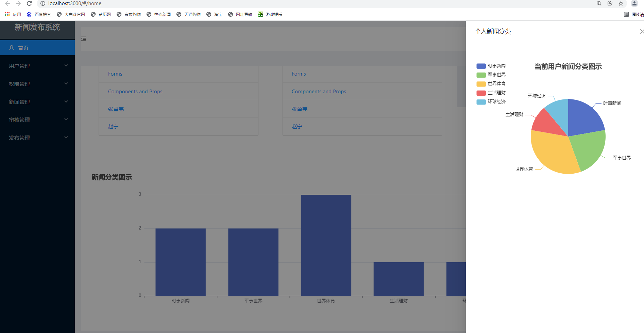Click the 权限管理 chevron arrow
Viewport: 644px width, 333px height.
pos(66,83)
